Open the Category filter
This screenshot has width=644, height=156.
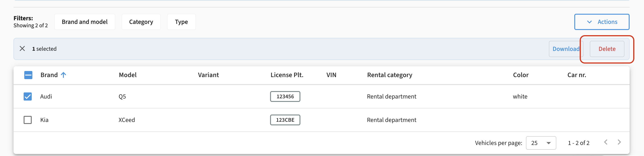(141, 22)
